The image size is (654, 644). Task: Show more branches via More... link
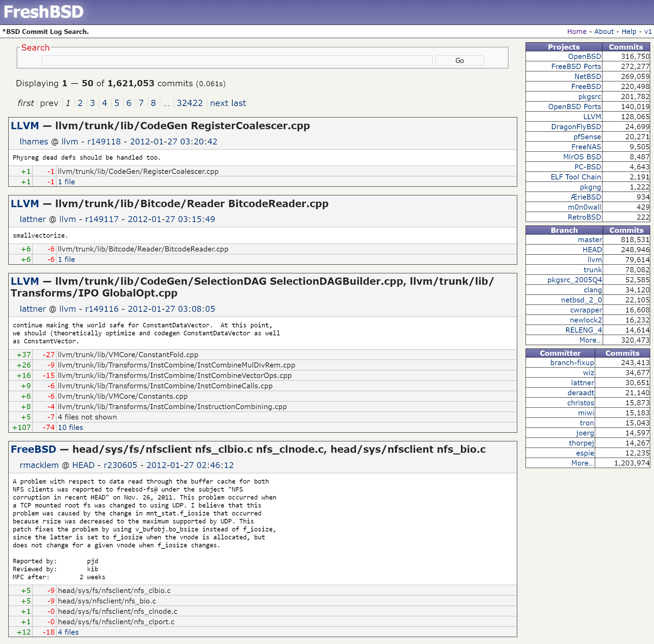[x=590, y=340]
